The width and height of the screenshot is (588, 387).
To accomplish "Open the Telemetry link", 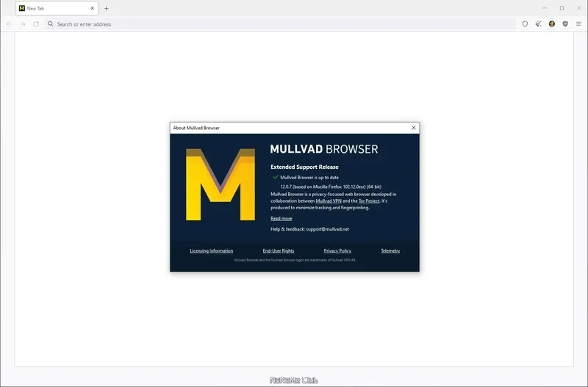I will coord(390,251).
